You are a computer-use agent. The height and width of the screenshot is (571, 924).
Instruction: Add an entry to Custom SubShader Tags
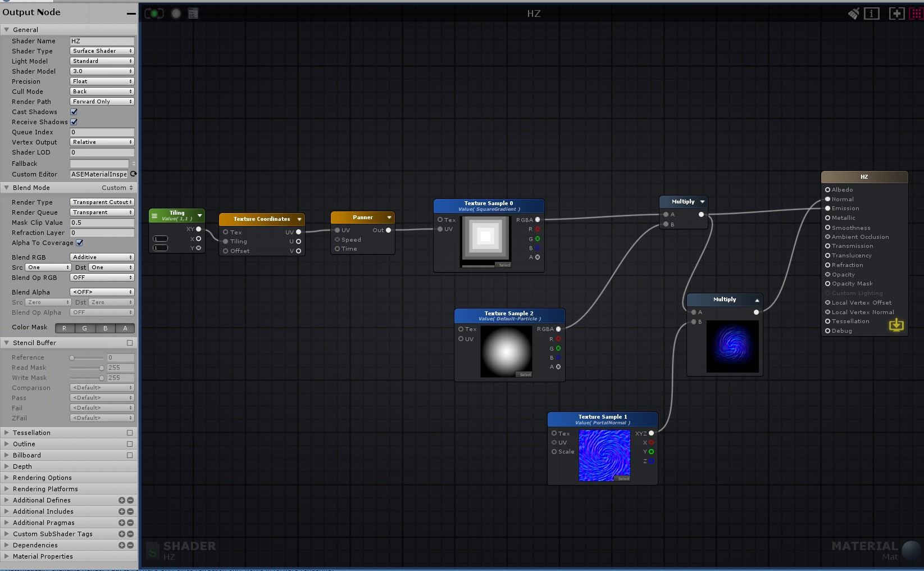point(121,534)
